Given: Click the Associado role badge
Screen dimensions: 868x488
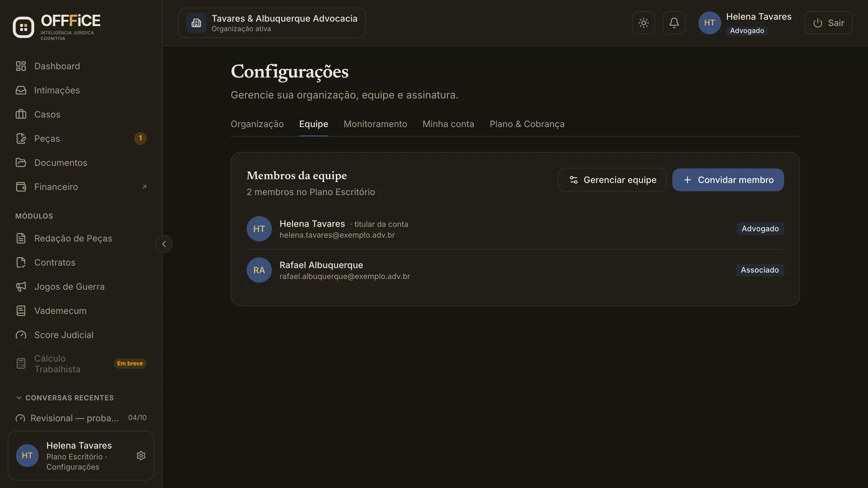Looking at the screenshot, I should 759,270.
